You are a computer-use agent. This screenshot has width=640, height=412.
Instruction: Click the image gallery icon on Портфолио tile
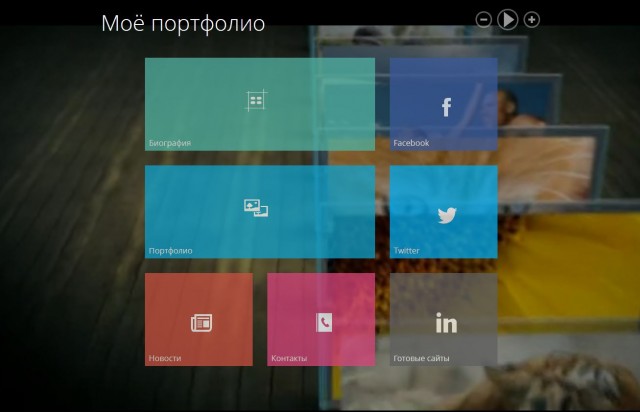click(x=256, y=208)
